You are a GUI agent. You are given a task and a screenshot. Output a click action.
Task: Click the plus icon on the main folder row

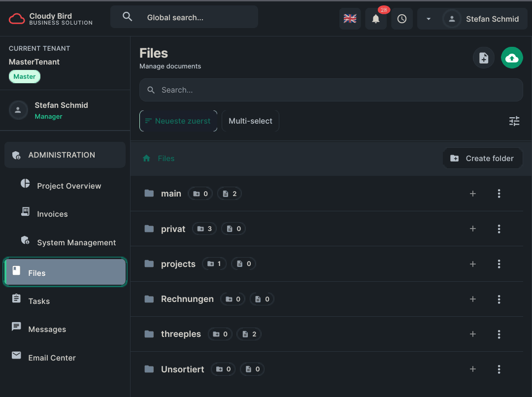pyautogui.click(x=472, y=194)
